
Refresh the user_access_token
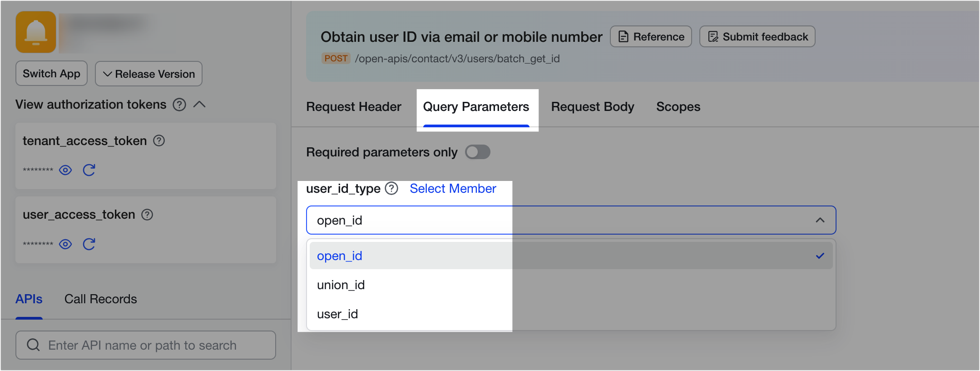click(x=89, y=244)
